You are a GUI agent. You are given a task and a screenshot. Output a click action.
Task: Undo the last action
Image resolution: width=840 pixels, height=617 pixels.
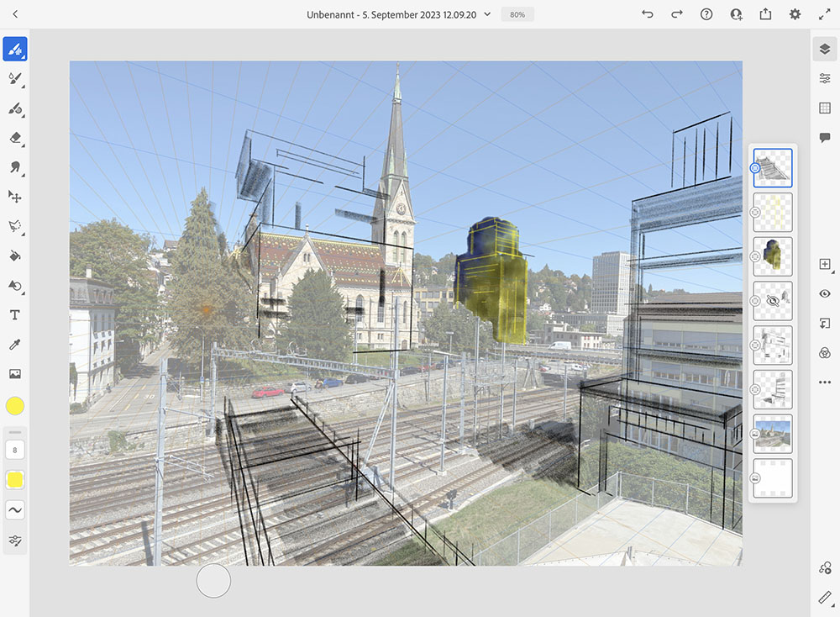coord(647,14)
